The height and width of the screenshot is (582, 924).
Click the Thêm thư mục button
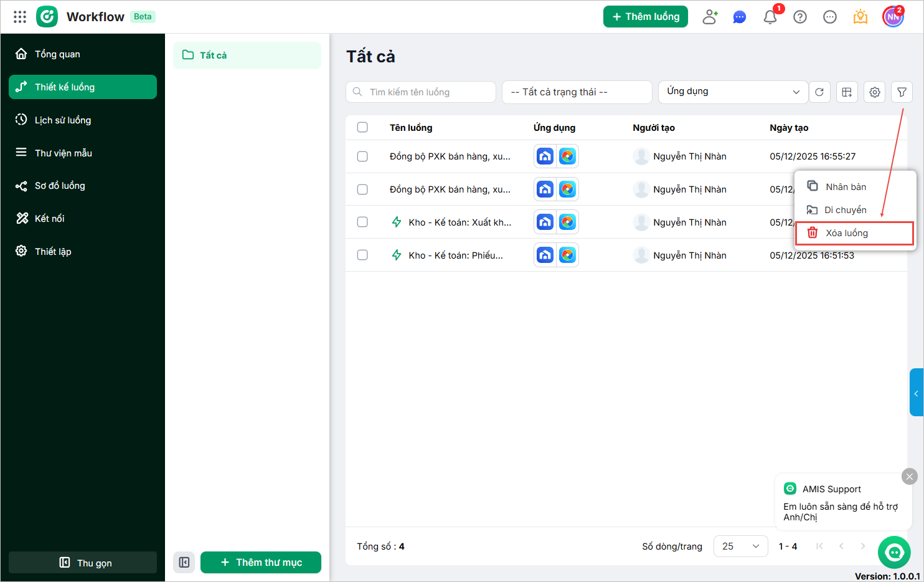(x=261, y=562)
